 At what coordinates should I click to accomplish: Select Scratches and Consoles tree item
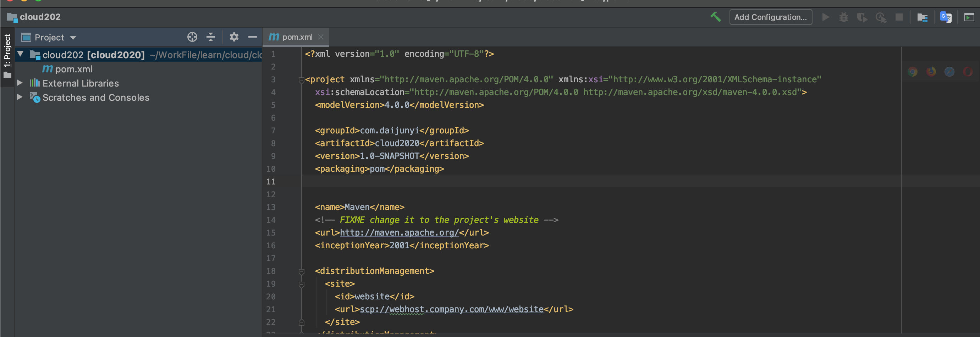tap(89, 97)
